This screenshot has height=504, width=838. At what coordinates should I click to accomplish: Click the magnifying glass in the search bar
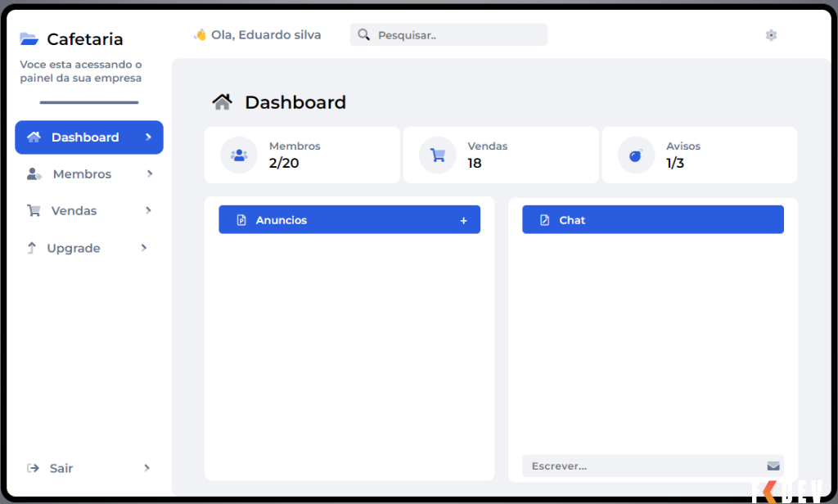click(363, 35)
